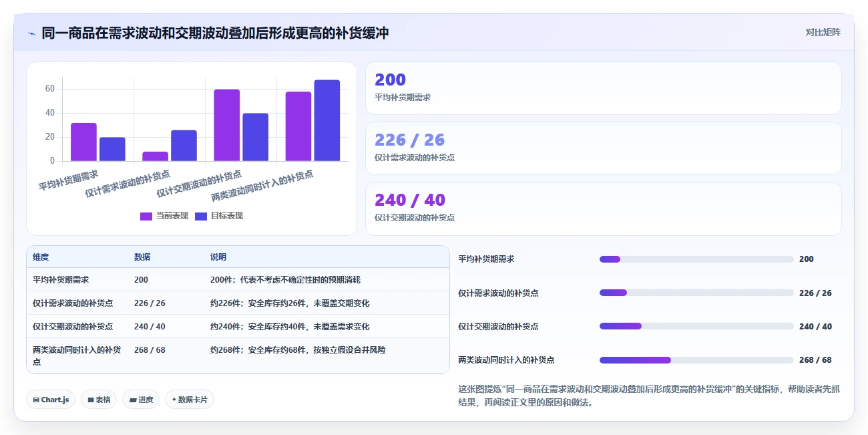Click the 268 / 68 value beside progress bar
868x435 pixels.
[x=815, y=360]
